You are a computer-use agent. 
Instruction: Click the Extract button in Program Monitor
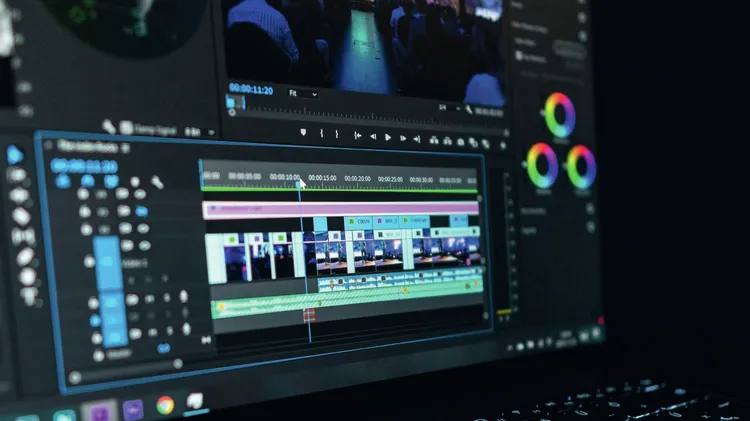coord(447,141)
